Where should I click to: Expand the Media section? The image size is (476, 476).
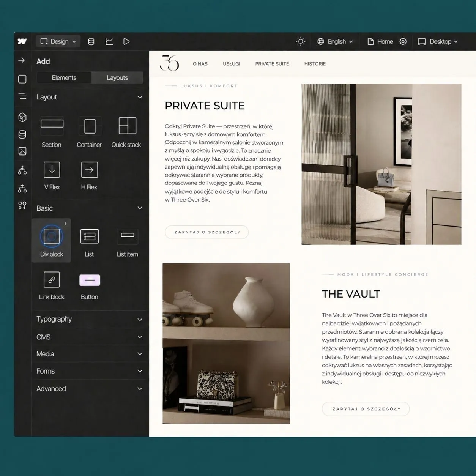(x=90, y=354)
